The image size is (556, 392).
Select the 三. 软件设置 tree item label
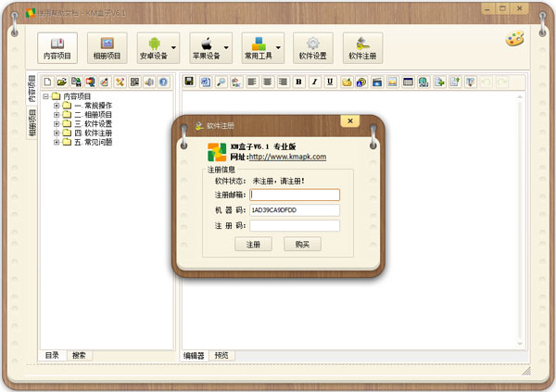pos(94,124)
